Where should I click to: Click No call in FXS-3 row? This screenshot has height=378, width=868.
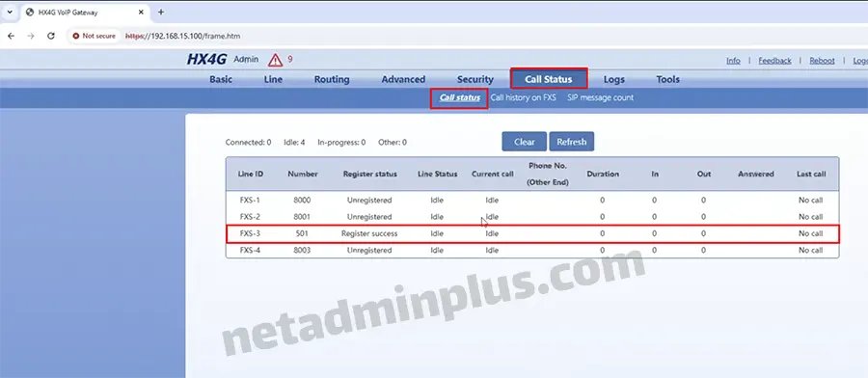click(x=810, y=233)
